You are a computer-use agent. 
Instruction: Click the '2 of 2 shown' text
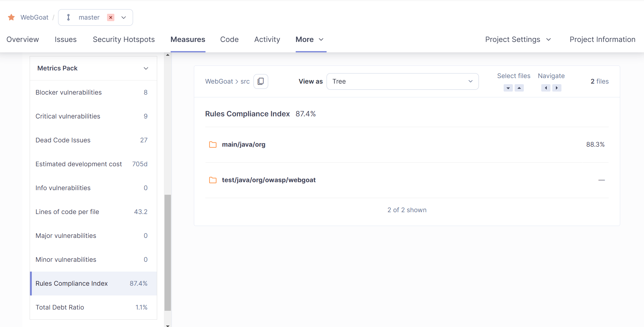coord(407,210)
